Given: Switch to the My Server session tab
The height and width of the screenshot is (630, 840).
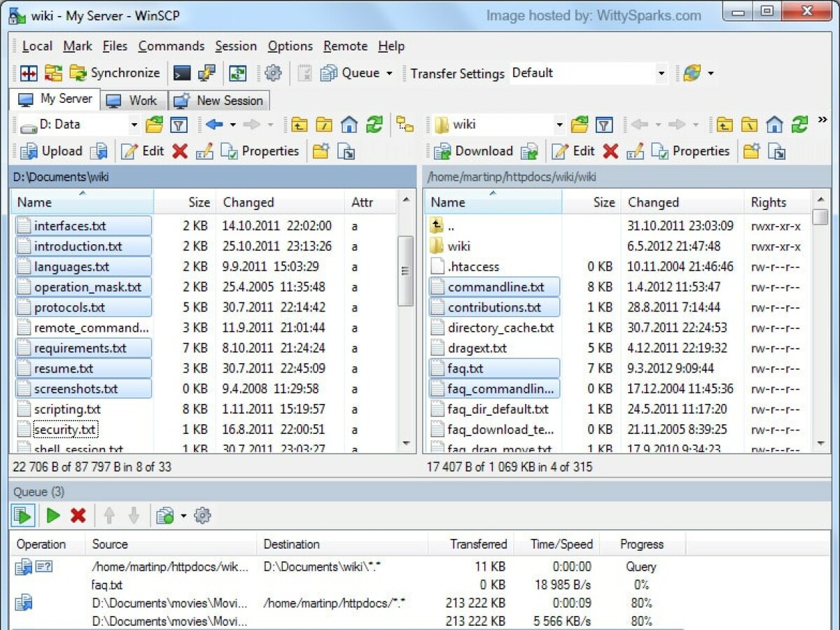Looking at the screenshot, I should pos(56,99).
